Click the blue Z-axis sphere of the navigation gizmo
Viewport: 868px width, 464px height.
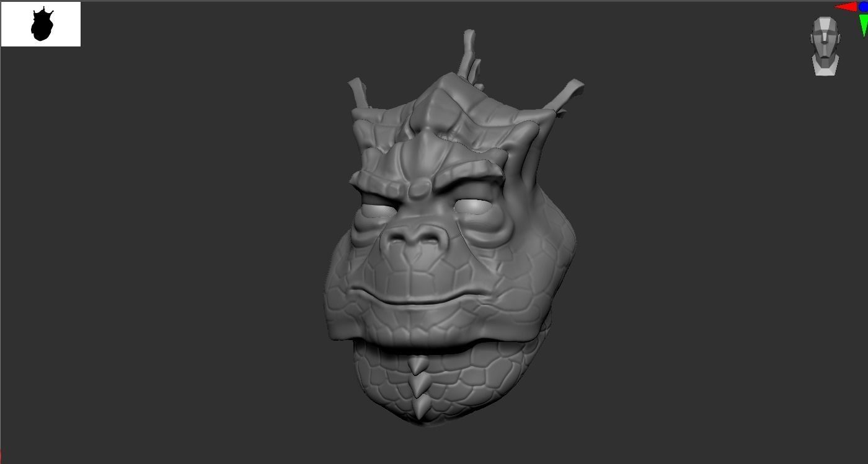tap(863, 6)
